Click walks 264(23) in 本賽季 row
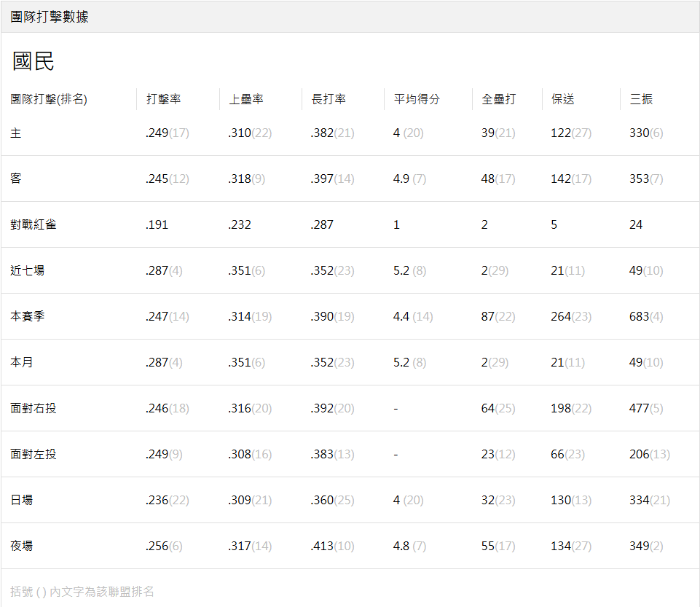 pyautogui.click(x=571, y=317)
